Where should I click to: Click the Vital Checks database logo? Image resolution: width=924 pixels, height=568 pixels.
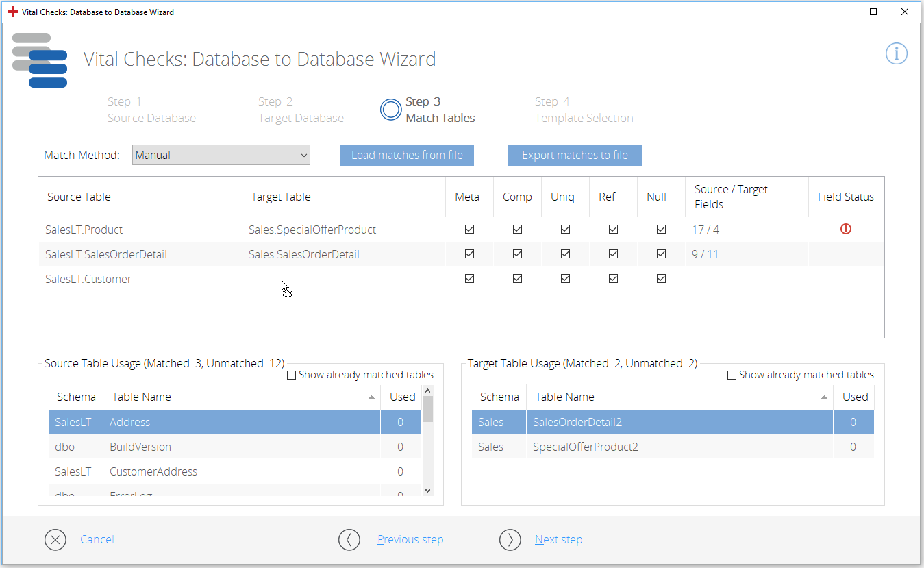pyautogui.click(x=40, y=60)
